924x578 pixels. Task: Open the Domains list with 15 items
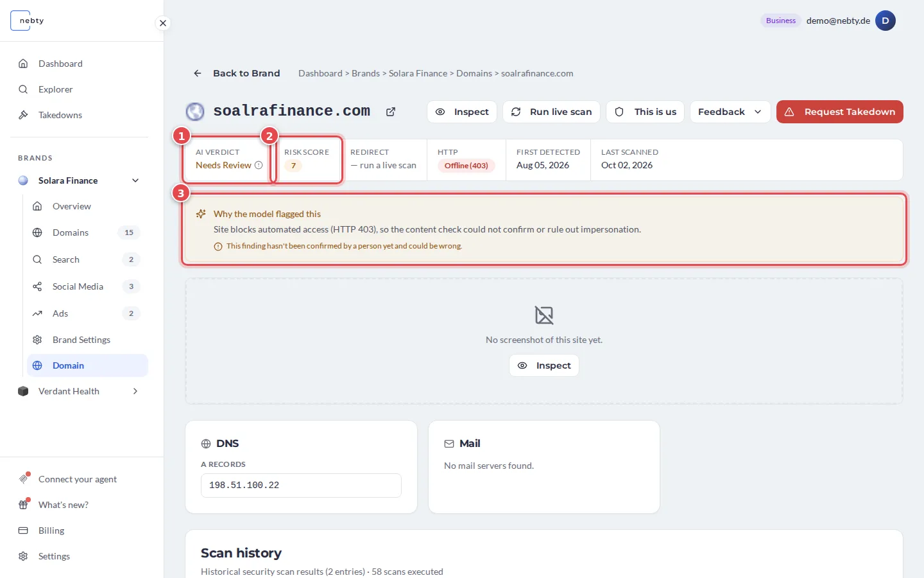pos(87,232)
